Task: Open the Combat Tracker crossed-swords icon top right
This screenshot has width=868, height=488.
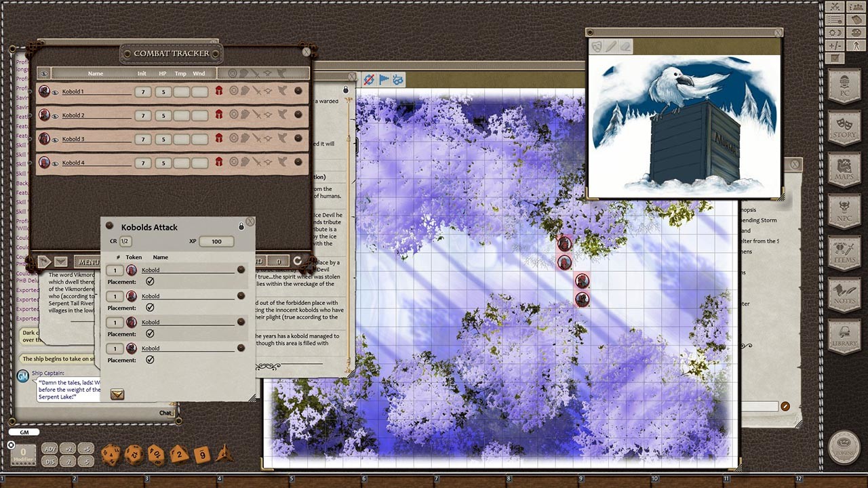Action: (x=835, y=7)
